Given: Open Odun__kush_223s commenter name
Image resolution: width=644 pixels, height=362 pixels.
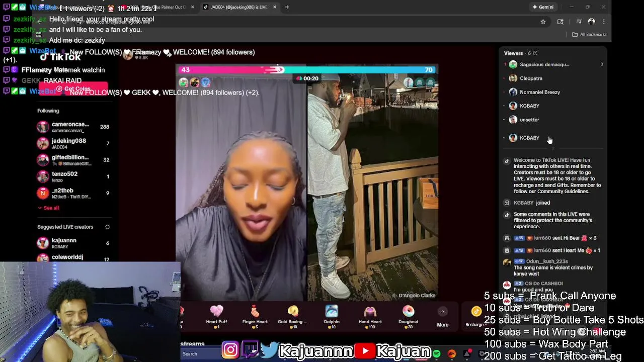Looking at the screenshot, I should pyautogui.click(x=547, y=261).
